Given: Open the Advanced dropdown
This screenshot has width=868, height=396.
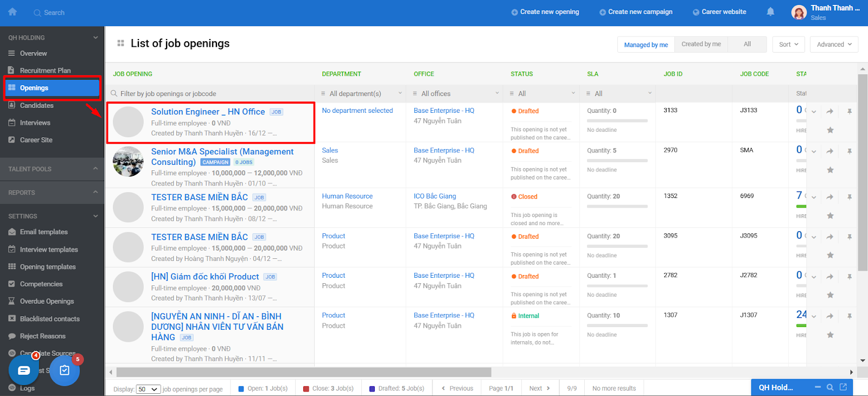Looking at the screenshot, I should pyautogui.click(x=834, y=44).
